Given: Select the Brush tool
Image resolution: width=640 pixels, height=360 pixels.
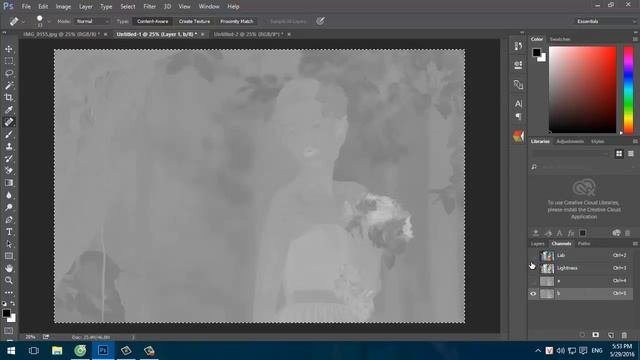Looking at the screenshot, I should point(9,134).
